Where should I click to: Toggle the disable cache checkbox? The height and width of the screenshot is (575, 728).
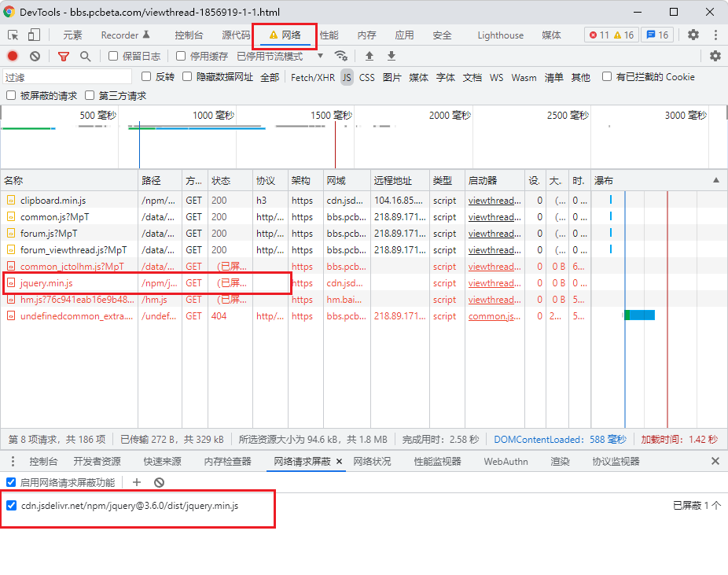tap(181, 56)
